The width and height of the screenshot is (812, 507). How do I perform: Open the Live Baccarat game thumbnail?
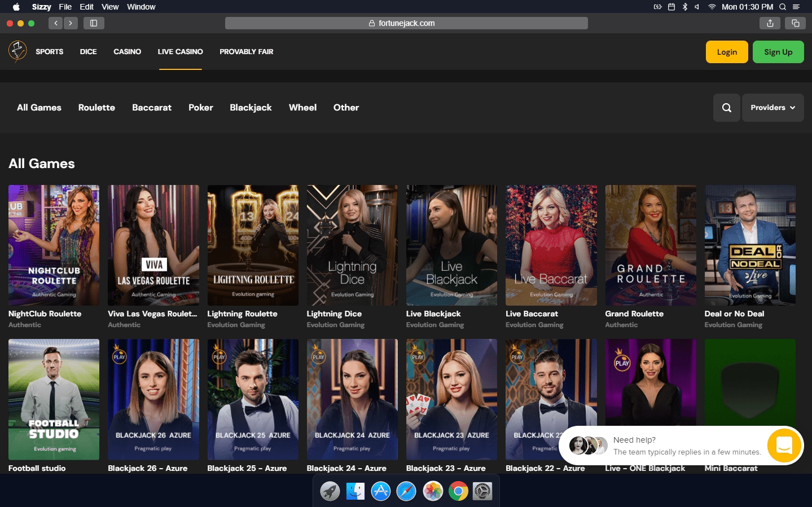pyautogui.click(x=551, y=245)
